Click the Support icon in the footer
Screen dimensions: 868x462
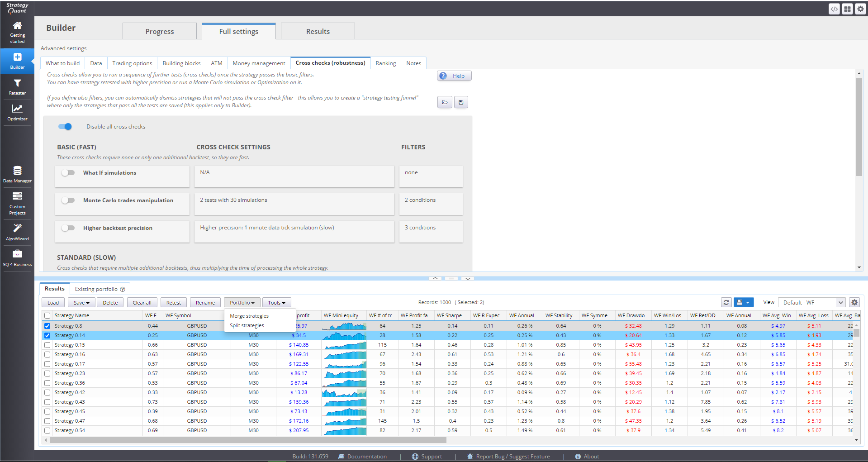pyautogui.click(x=415, y=457)
